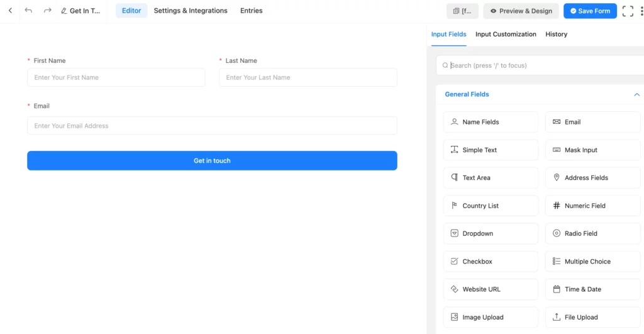The width and height of the screenshot is (644, 334).
Task: Click the Email address input
Action: 212,126
